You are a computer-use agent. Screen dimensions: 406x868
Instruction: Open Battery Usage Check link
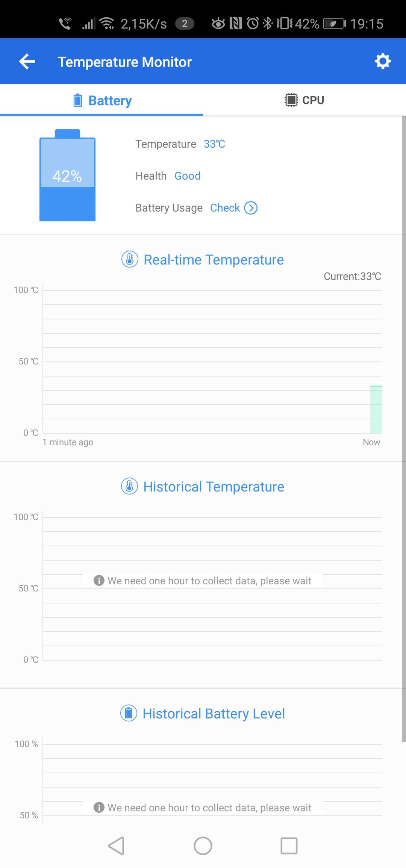click(225, 208)
